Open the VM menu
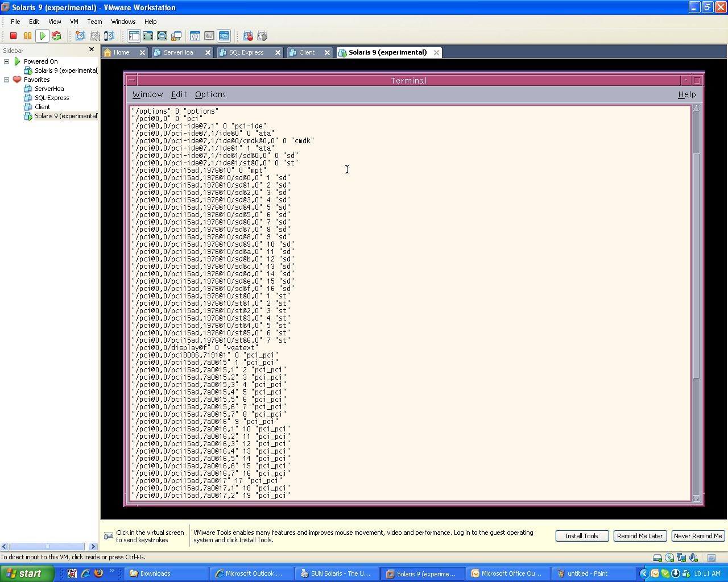 (x=74, y=22)
